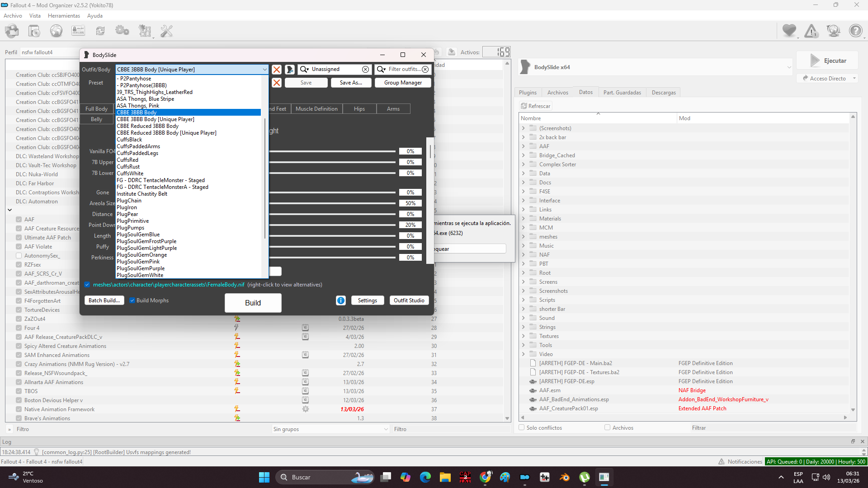The image size is (868, 488).
Task: Click red X beside Preset row
Action: (277, 83)
